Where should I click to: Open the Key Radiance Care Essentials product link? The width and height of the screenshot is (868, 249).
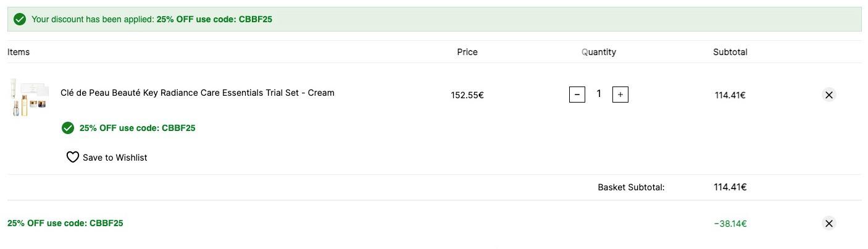point(198,93)
